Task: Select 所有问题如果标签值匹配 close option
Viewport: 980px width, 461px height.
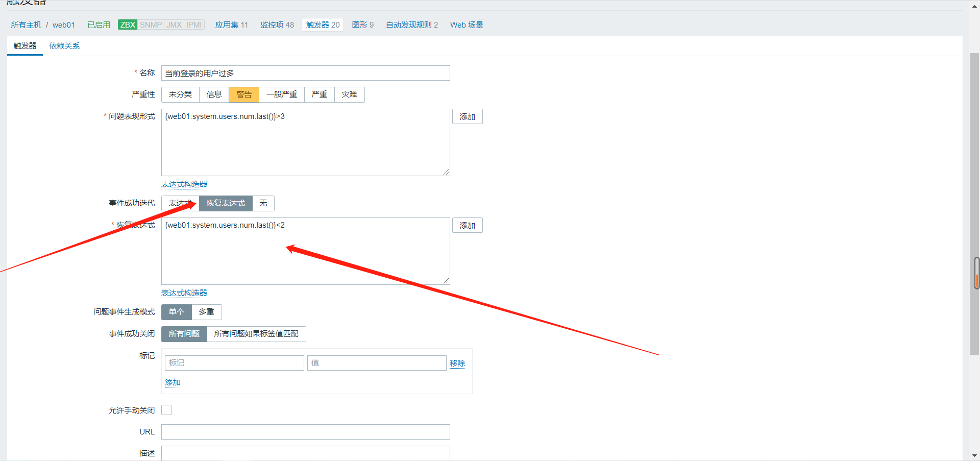Action: [x=256, y=334]
